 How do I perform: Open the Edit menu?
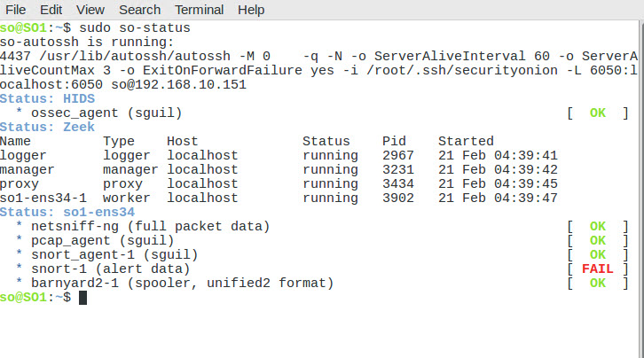click(x=51, y=10)
